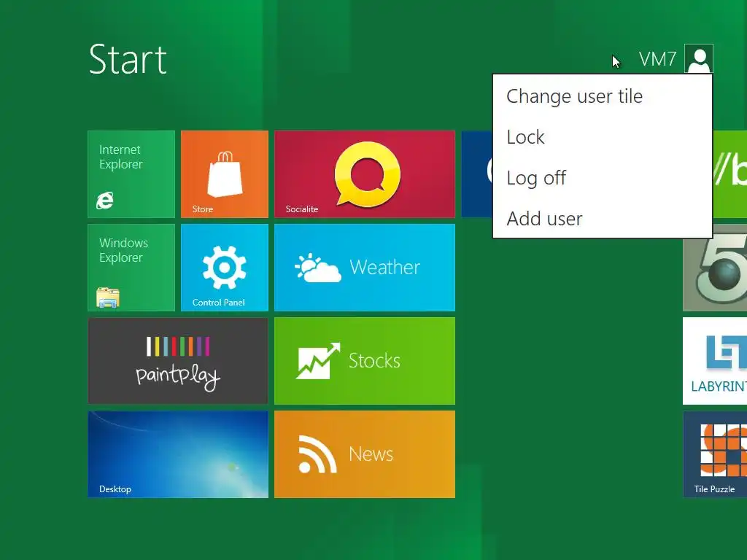The image size is (747, 560).
Task: Open the Labyrinth game tile
Action: [715, 361]
